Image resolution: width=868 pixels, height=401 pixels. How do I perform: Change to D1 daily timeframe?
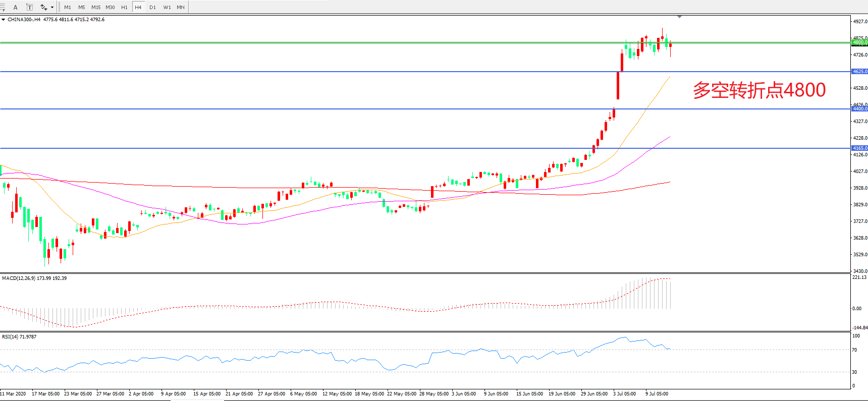pyautogui.click(x=152, y=7)
